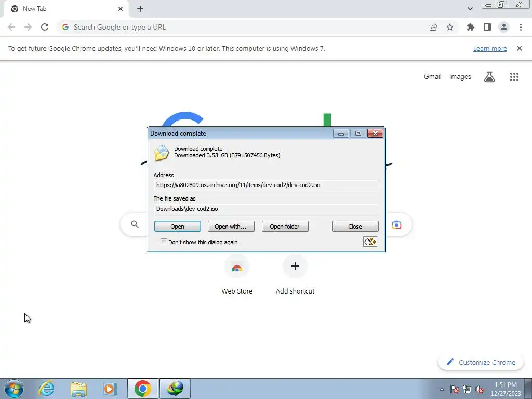
Task: Open the Chrome profile avatar
Action: click(504, 27)
